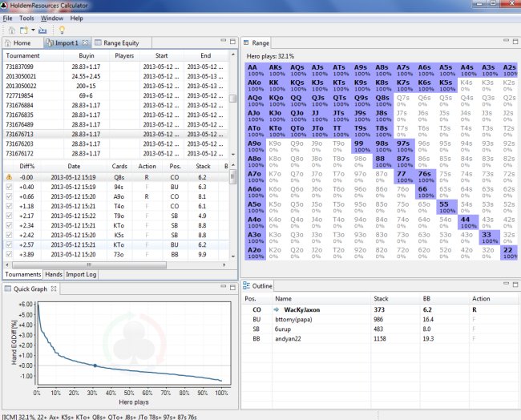Click the Diff% column header to sort
Viewport: 521px width, 420px height.
pyautogui.click(x=27, y=166)
